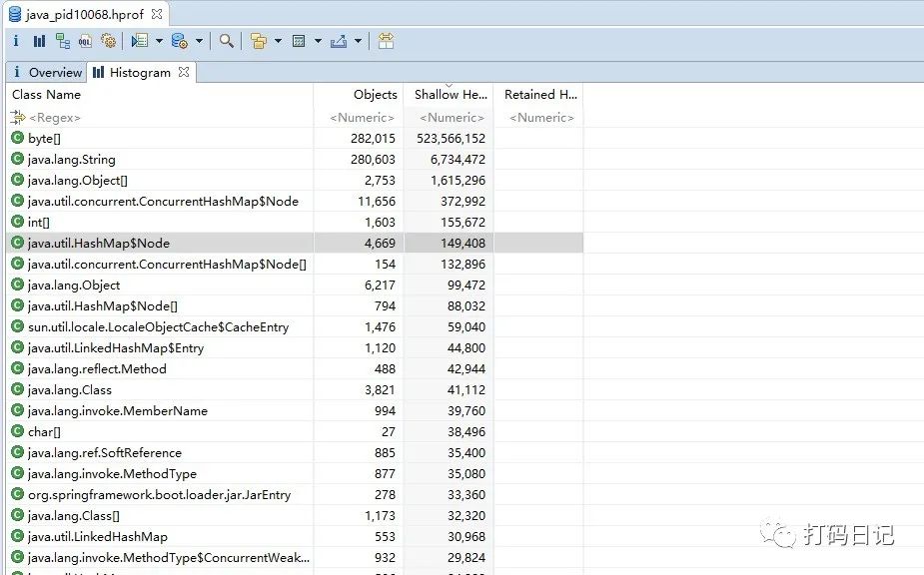Close the Histogram tab
The image size is (924, 575).
(x=184, y=72)
